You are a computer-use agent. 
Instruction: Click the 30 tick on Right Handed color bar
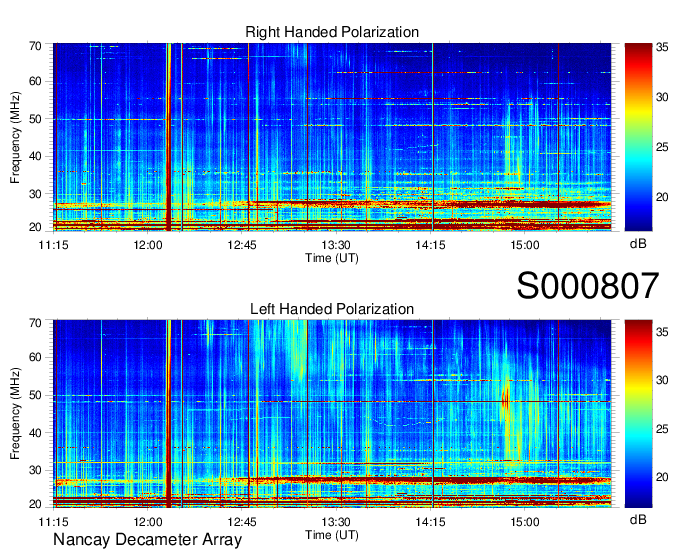pyautogui.click(x=662, y=97)
